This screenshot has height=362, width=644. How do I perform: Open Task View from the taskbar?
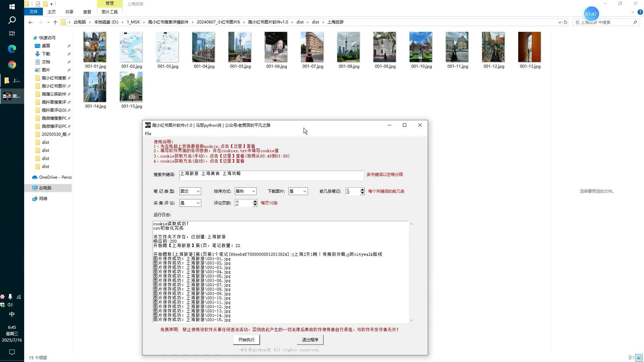(x=12, y=33)
